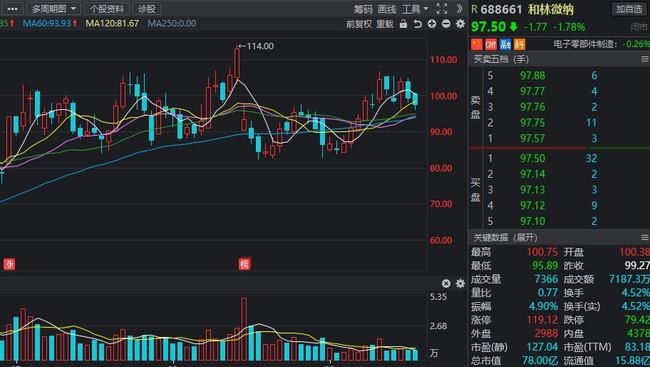This screenshot has width=650, height=367.
Task: Click the fullscreen chart icon
Action: pyautogui.click(x=442, y=9)
